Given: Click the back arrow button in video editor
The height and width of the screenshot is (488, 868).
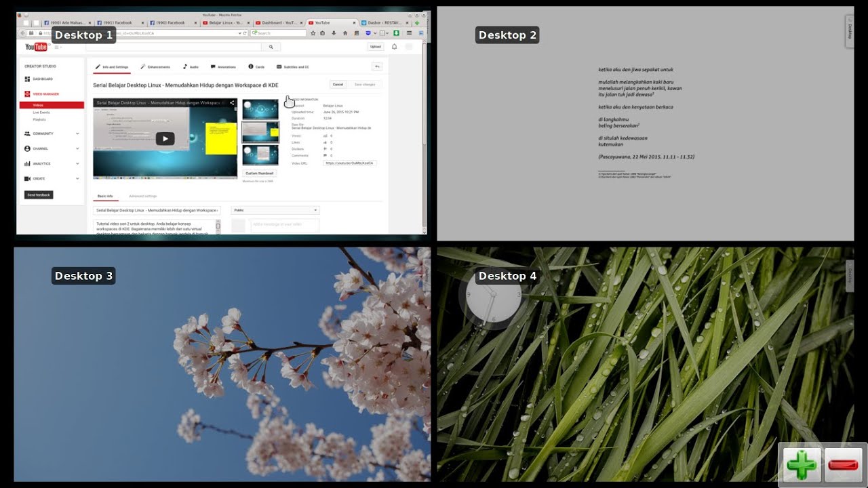Looking at the screenshot, I should tap(377, 66).
